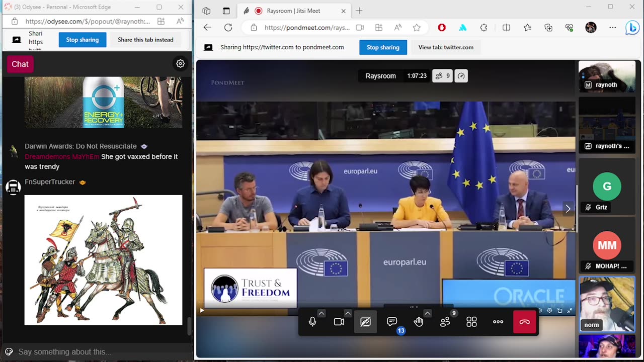Select Raysroom | Jitsi Meet tab
This screenshot has height=362, width=644.
coord(294,11)
